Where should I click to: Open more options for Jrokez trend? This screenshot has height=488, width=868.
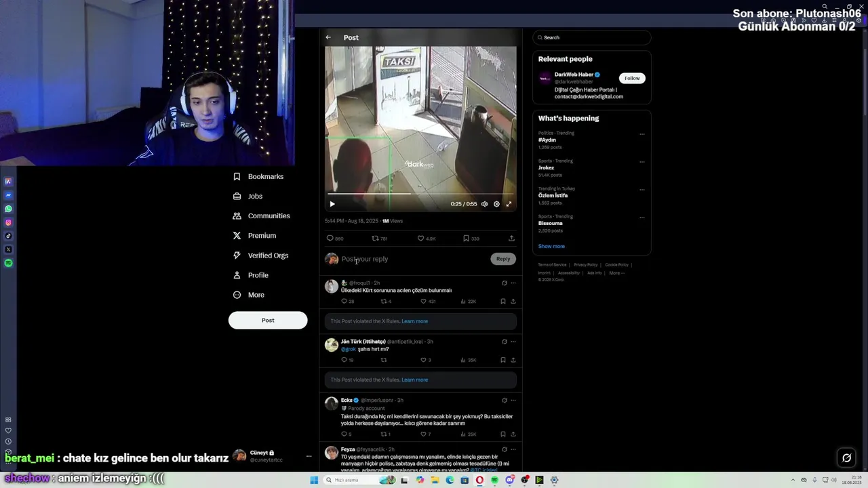642,162
